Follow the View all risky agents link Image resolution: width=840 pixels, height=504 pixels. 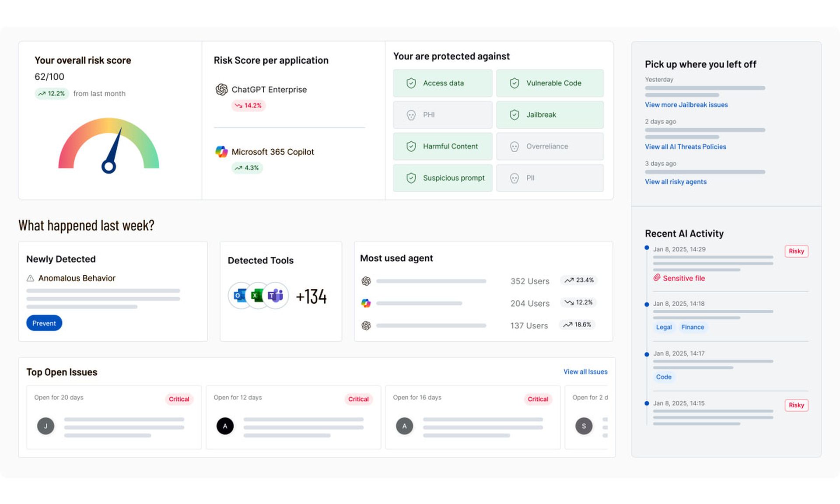(675, 182)
